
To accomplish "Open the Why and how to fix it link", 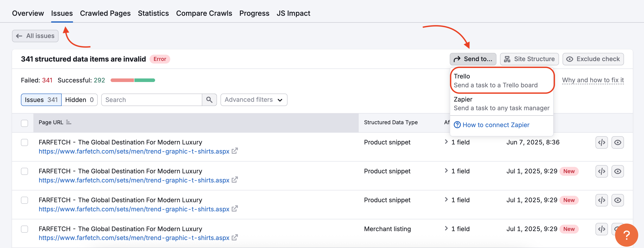I will point(593,80).
